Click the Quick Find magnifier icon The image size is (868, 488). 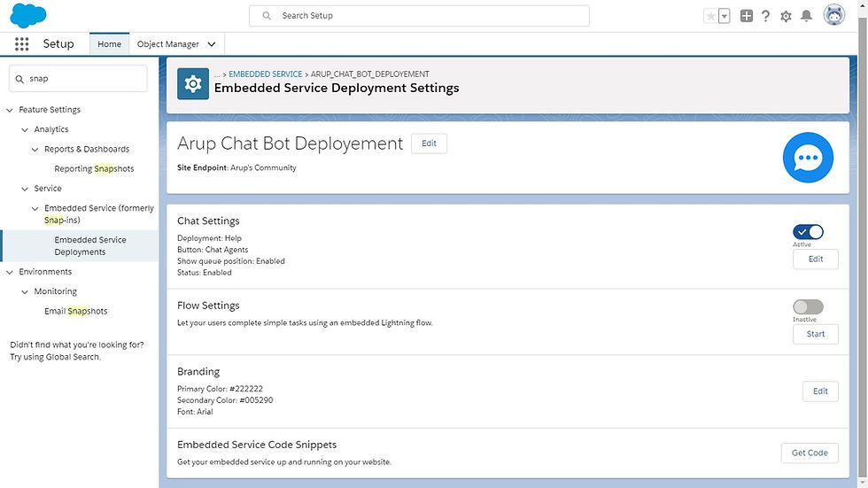click(x=19, y=79)
